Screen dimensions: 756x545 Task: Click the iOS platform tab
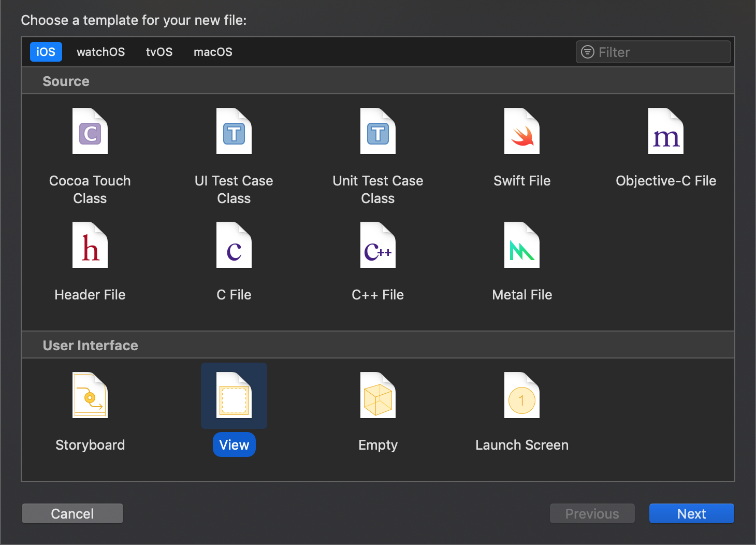click(46, 52)
